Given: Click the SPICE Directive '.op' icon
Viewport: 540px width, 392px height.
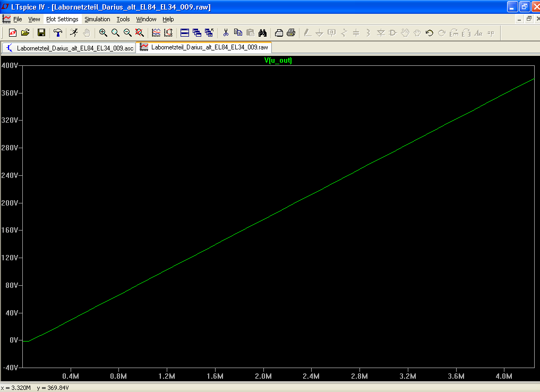Looking at the screenshot, I should pyautogui.click(x=491, y=33).
